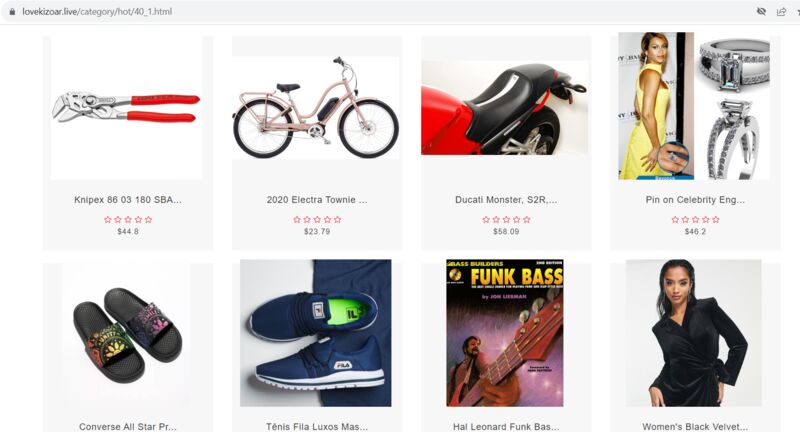Image resolution: width=800 pixels, height=432 pixels.
Task: Click the eye-slash tracking icon in address bar
Action: point(761,11)
